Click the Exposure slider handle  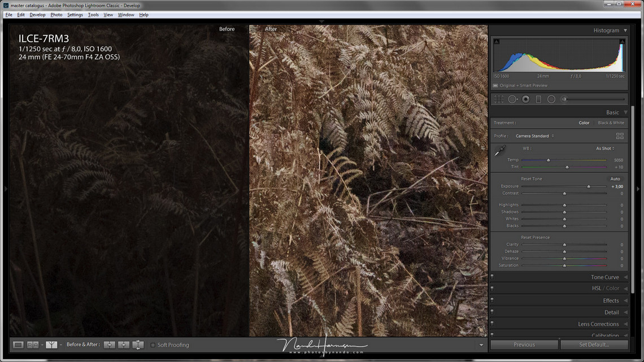pyautogui.click(x=589, y=186)
